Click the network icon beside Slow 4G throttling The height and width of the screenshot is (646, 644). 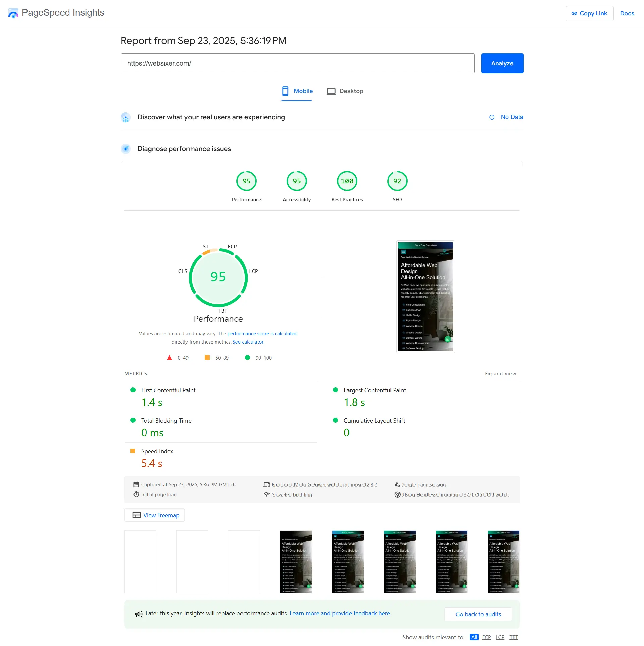(x=266, y=494)
